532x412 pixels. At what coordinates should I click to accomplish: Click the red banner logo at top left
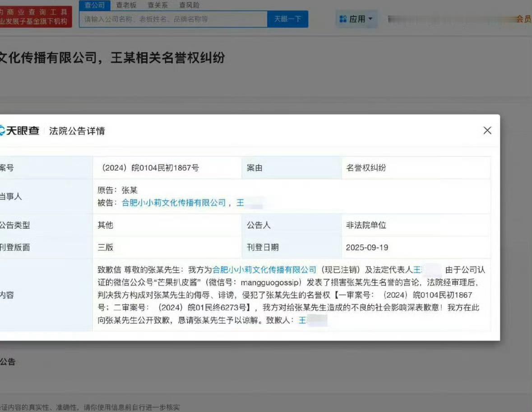point(36,17)
